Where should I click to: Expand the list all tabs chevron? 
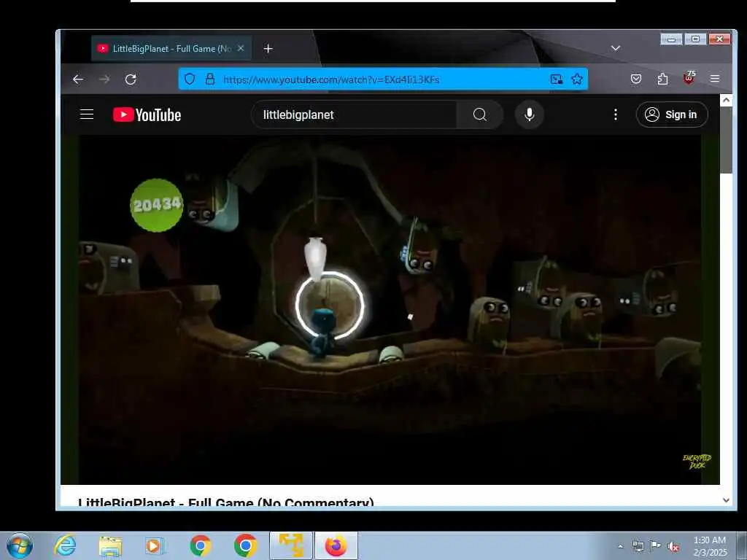tap(616, 48)
